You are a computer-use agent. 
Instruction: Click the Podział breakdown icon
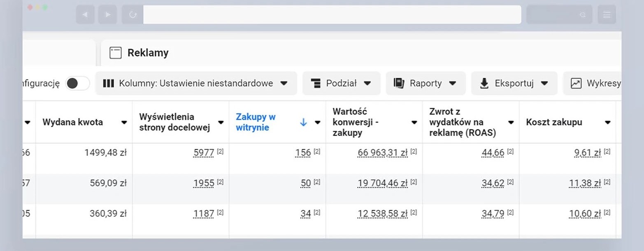point(316,83)
